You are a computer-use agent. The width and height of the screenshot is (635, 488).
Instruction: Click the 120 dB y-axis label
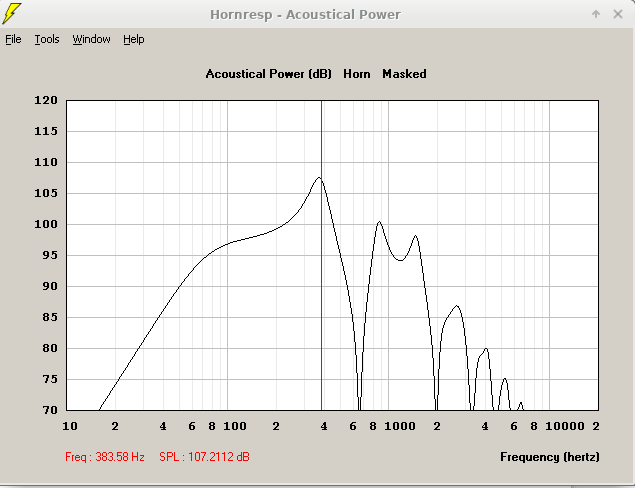coord(46,100)
